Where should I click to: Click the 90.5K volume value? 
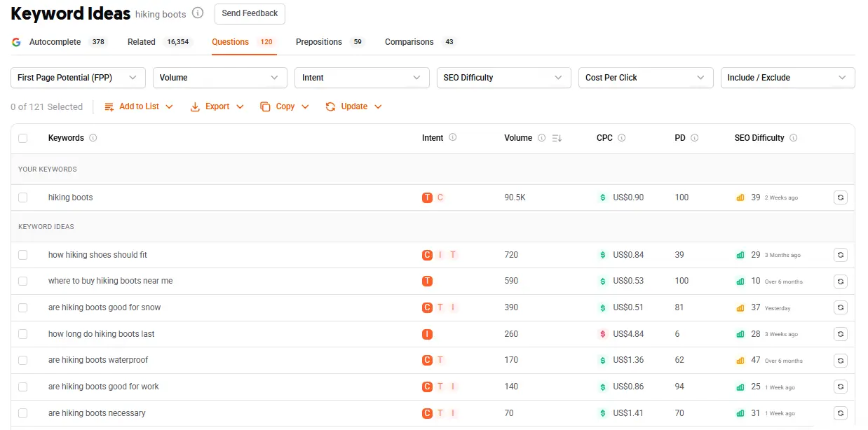pos(515,197)
